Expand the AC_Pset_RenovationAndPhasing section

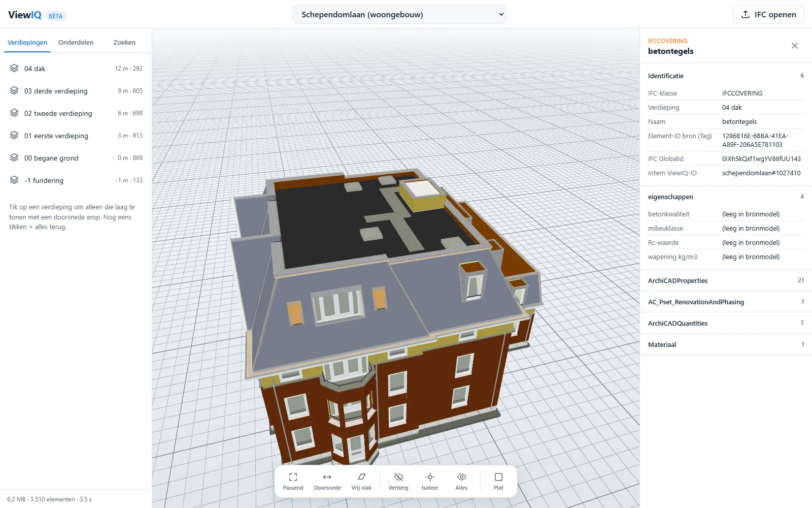click(726, 302)
